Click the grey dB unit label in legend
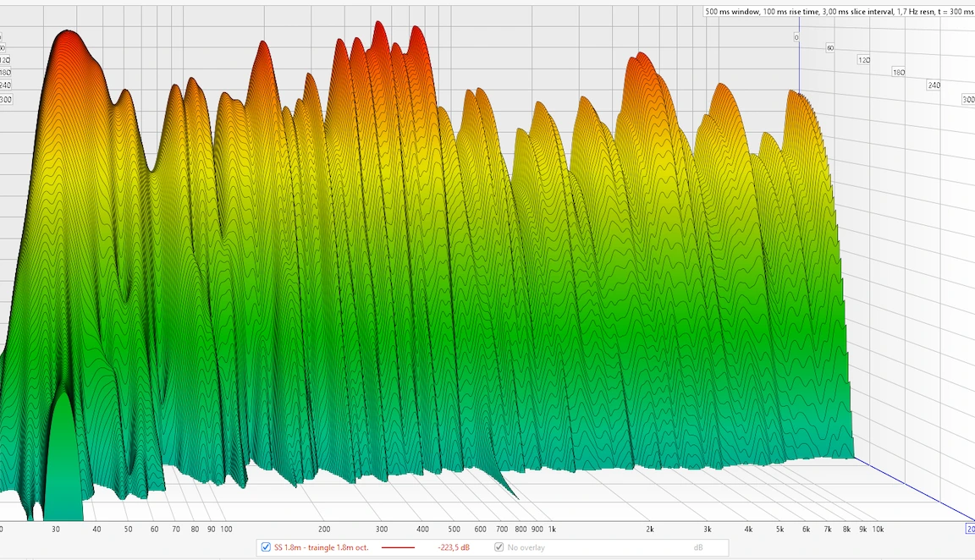This screenshot has width=975, height=560. click(x=698, y=547)
